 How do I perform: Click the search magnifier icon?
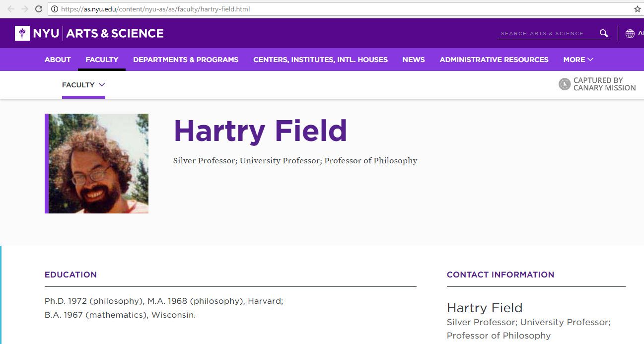(x=603, y=33)
